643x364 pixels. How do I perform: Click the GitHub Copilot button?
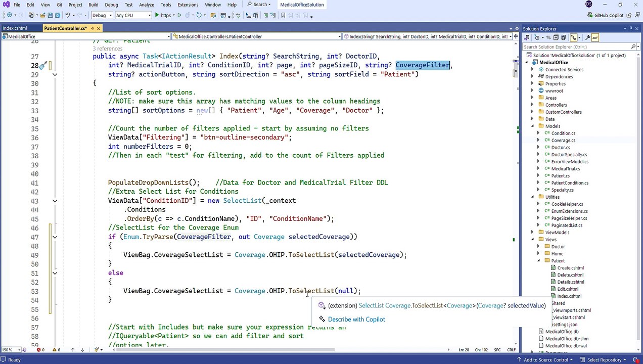tap(605, 15)
